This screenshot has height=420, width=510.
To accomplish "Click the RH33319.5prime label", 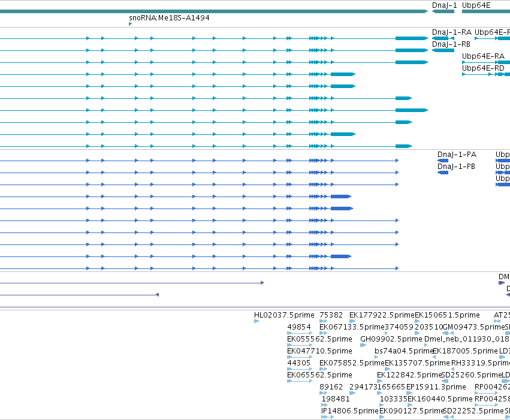I will tap(481, 363).
